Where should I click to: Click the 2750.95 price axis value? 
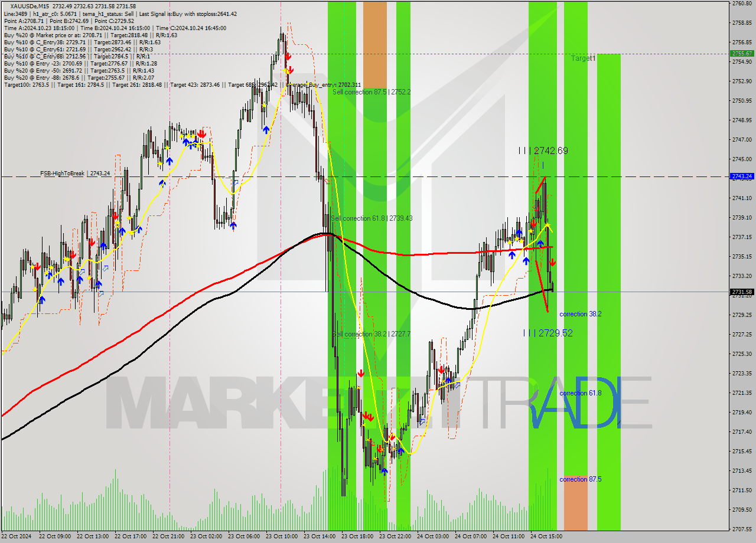742,100
